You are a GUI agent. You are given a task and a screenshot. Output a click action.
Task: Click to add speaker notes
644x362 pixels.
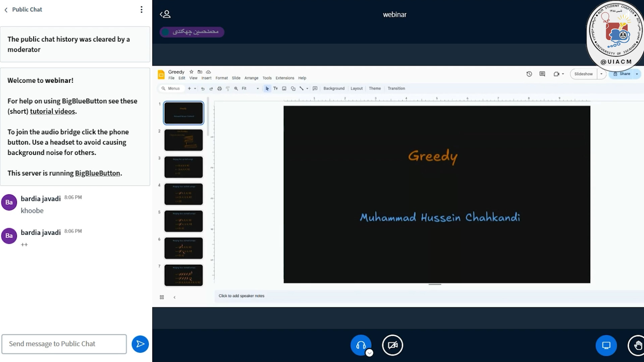tap(241, 296)
